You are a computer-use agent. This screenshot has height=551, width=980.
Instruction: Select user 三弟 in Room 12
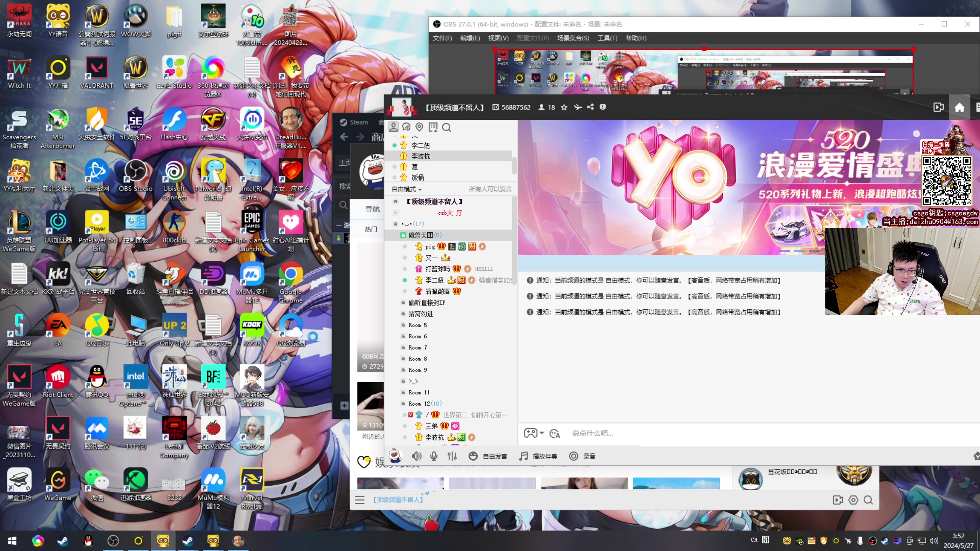click(431, 426)
